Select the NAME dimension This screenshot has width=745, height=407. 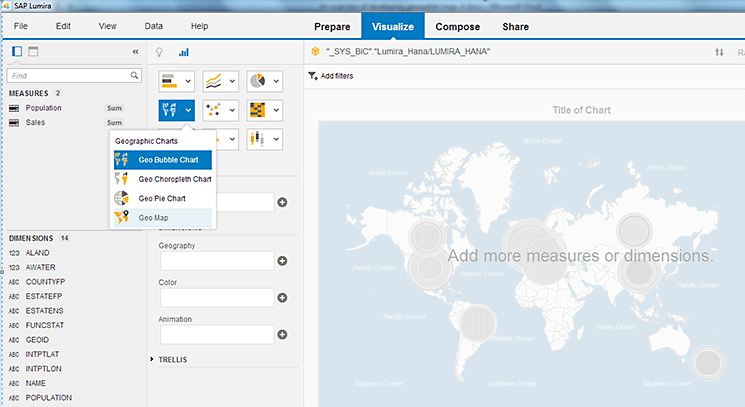[36, 383]
